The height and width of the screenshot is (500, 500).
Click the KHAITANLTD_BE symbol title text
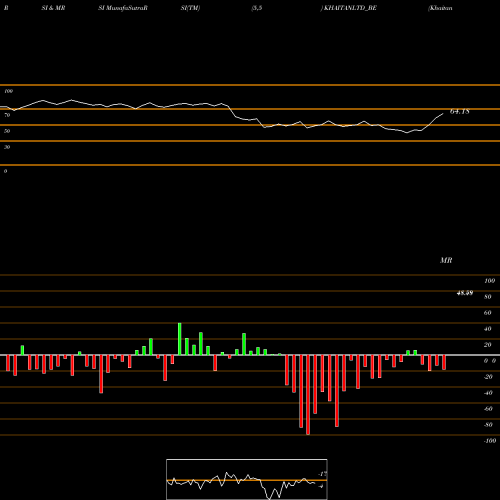[x=350, y=8]
